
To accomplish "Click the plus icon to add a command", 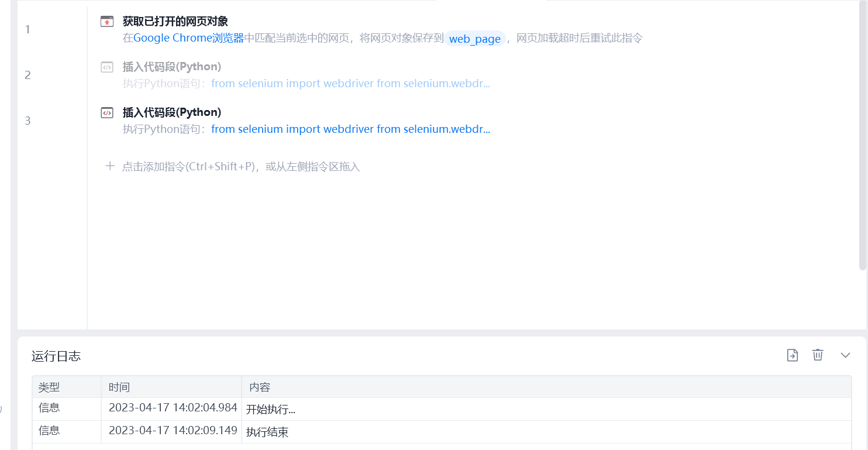I will [x=109, y=166].
